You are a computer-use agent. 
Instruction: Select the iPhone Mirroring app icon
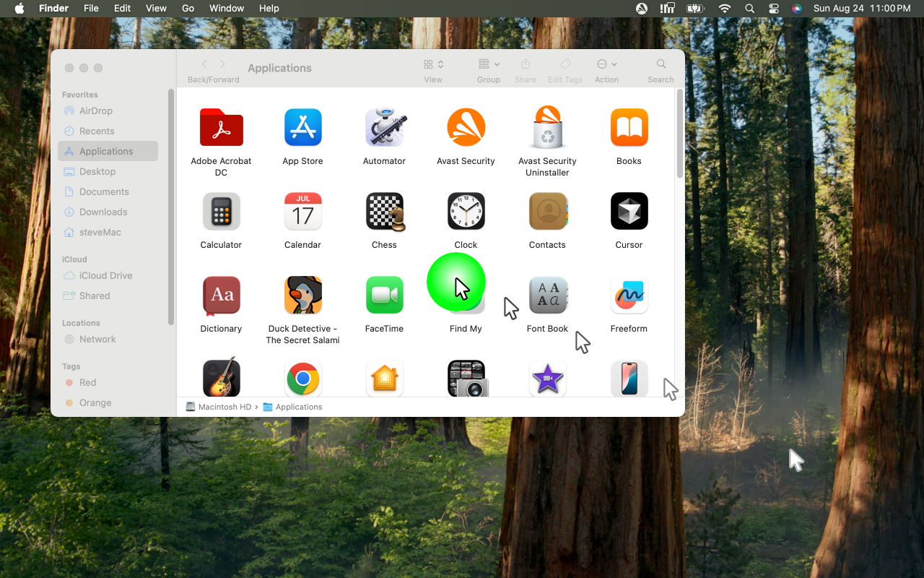[x=629, y=379]
